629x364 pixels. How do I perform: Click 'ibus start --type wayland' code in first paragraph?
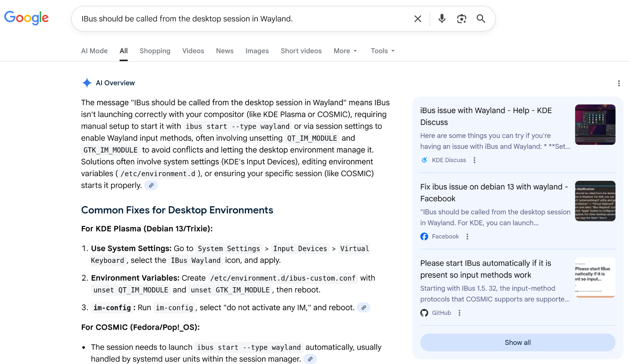click(x=237, y=126)
